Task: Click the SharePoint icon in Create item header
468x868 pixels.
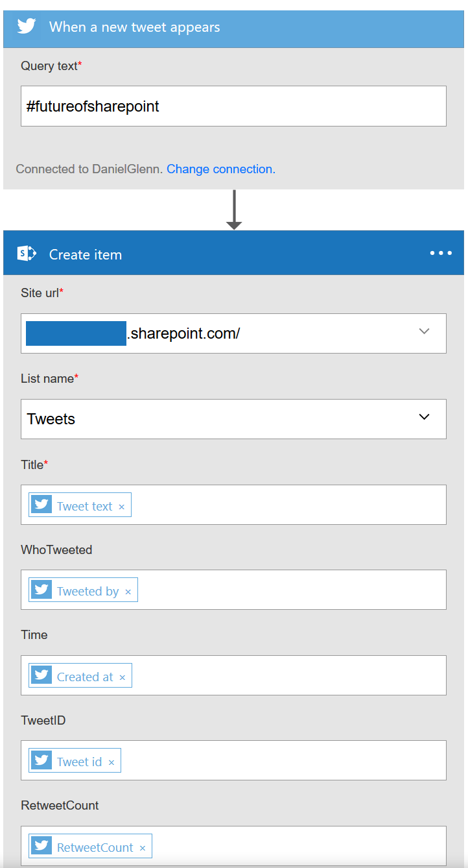Action: (x=27, y=254)
